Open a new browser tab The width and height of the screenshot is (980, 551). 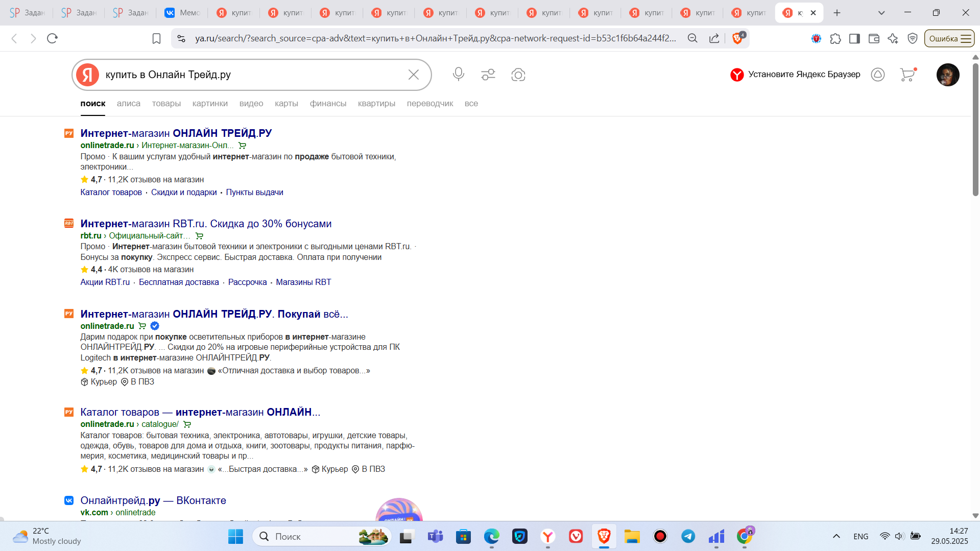[x=837, y=13]
